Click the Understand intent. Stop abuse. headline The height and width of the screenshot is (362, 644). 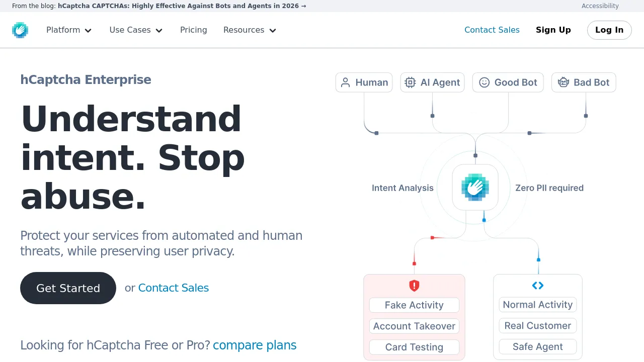tap(133, 157)
